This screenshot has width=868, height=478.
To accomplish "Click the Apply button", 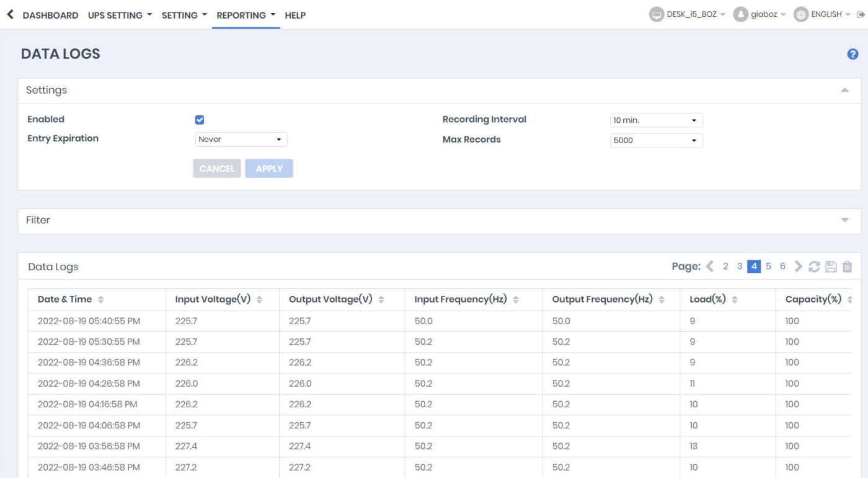I will [269, 169].
